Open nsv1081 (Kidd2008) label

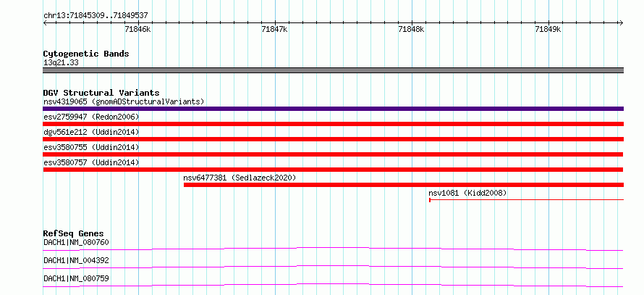pos(467,193)
